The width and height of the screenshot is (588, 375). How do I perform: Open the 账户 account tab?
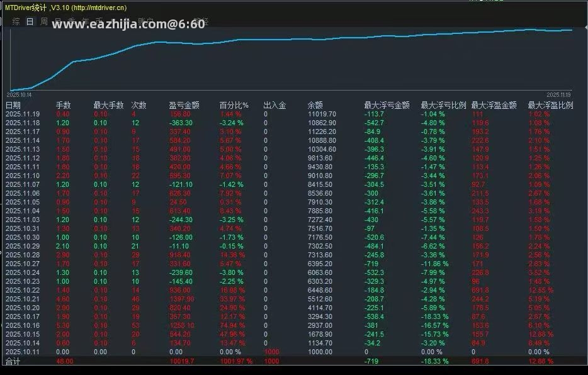point(145,22)
